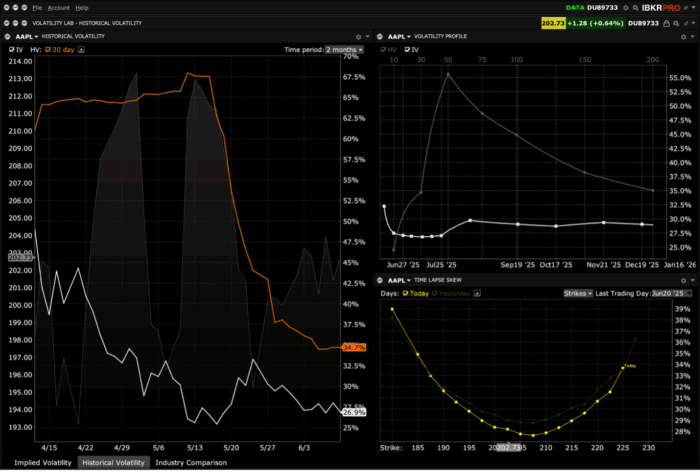Open settings gear in Historical Volatility panel
Image resolution: width=700 pixels, height=472 pixels.
tap(358, 37)
